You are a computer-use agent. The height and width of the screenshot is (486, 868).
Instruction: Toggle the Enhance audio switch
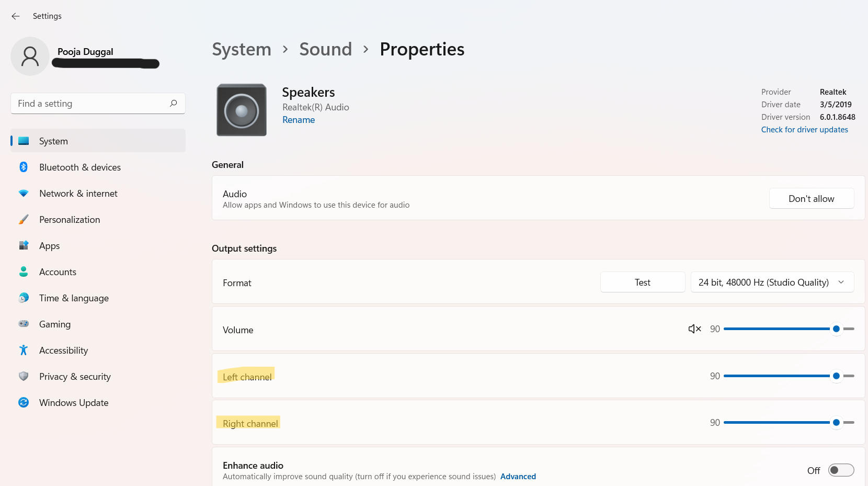click(x=841, y=470)
